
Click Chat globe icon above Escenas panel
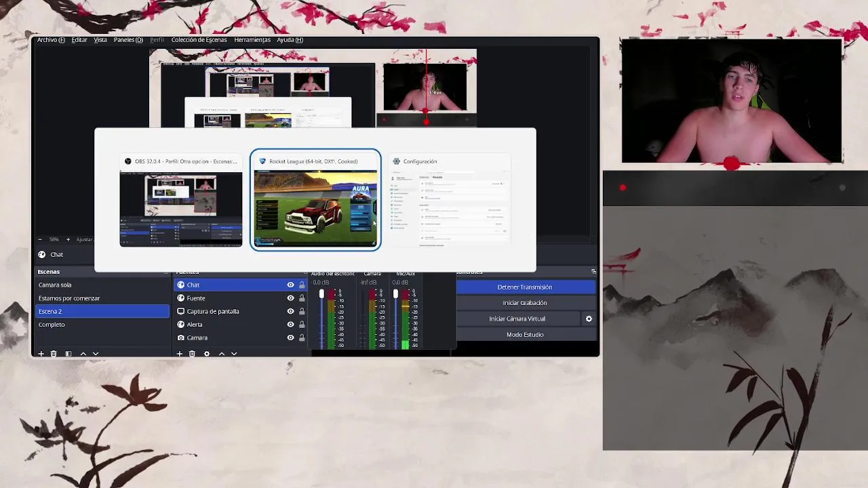pos(42,255)
